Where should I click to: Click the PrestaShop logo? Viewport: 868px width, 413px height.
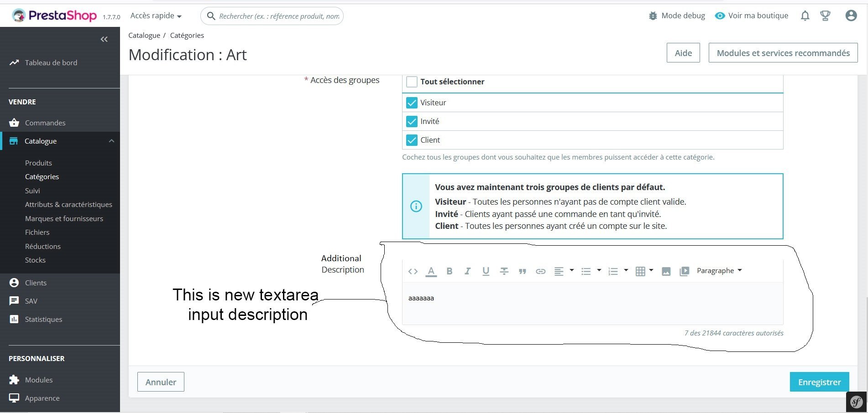54,15
